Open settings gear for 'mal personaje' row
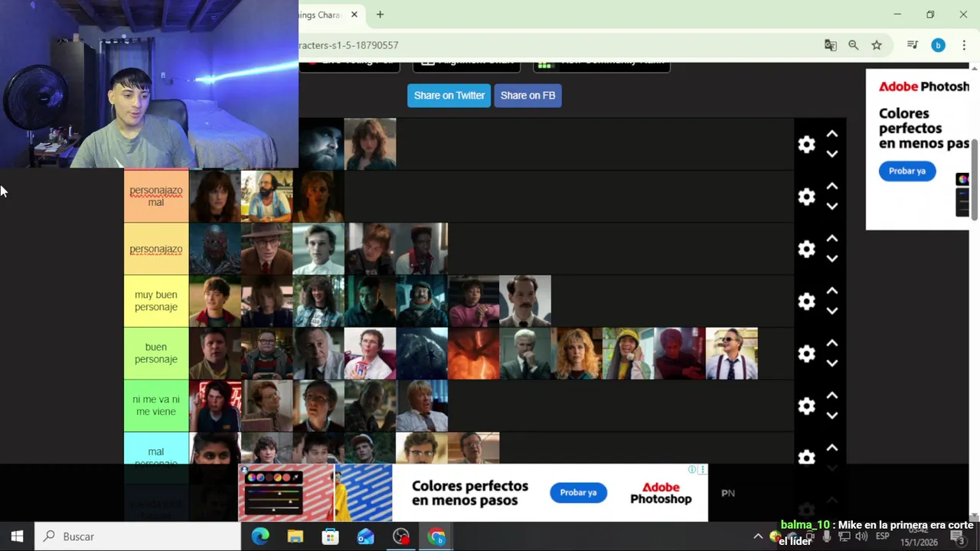 pyautogui.click(x=806, y=457)
